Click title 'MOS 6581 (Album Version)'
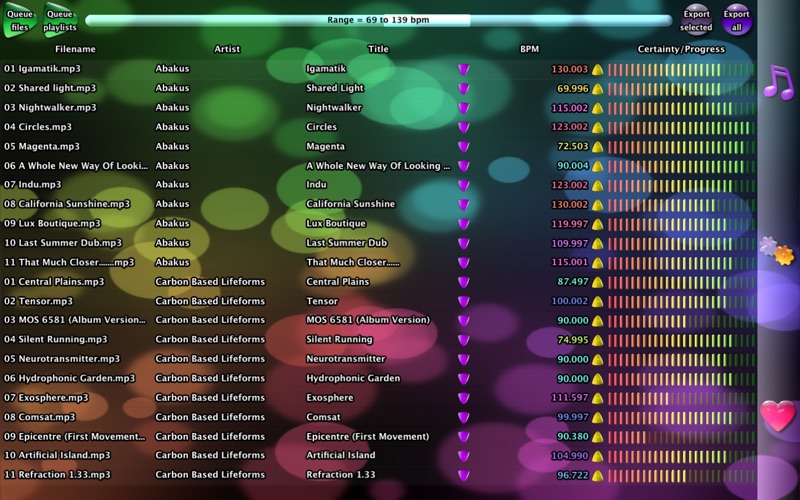The width and height of the screenshot is (800, 500). point(368,320)
